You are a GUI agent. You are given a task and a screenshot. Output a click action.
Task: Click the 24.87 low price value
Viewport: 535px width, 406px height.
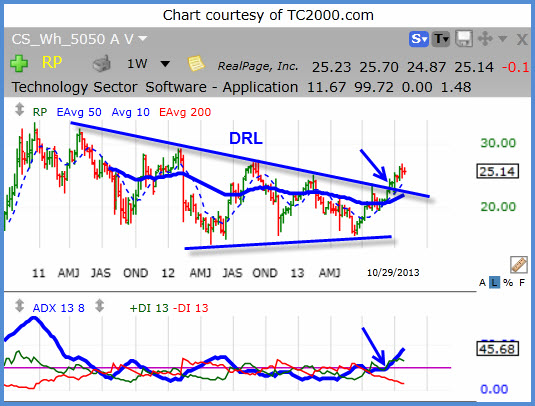[426, 67]
